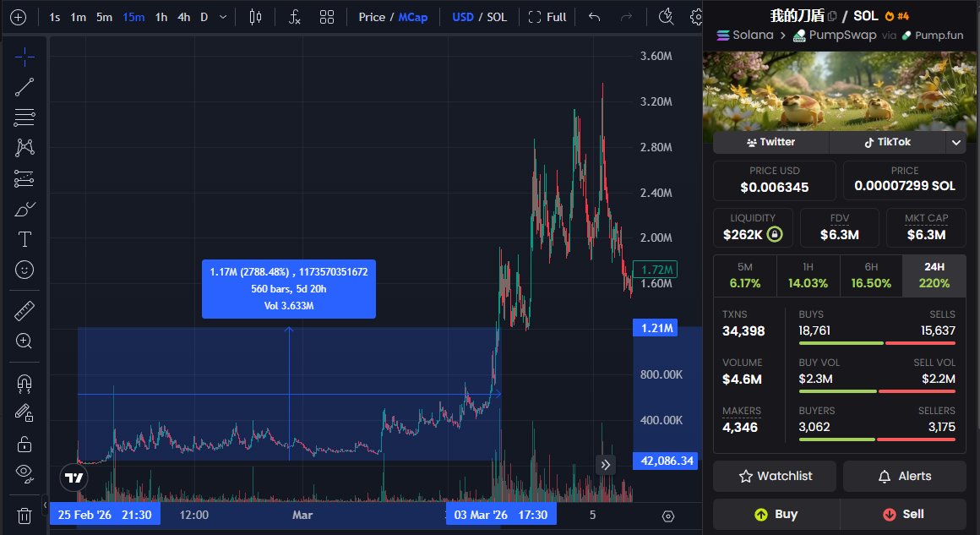This screenshot has width=980, height=535.
Task: Undo the last chart action
Action: (595, 17)
